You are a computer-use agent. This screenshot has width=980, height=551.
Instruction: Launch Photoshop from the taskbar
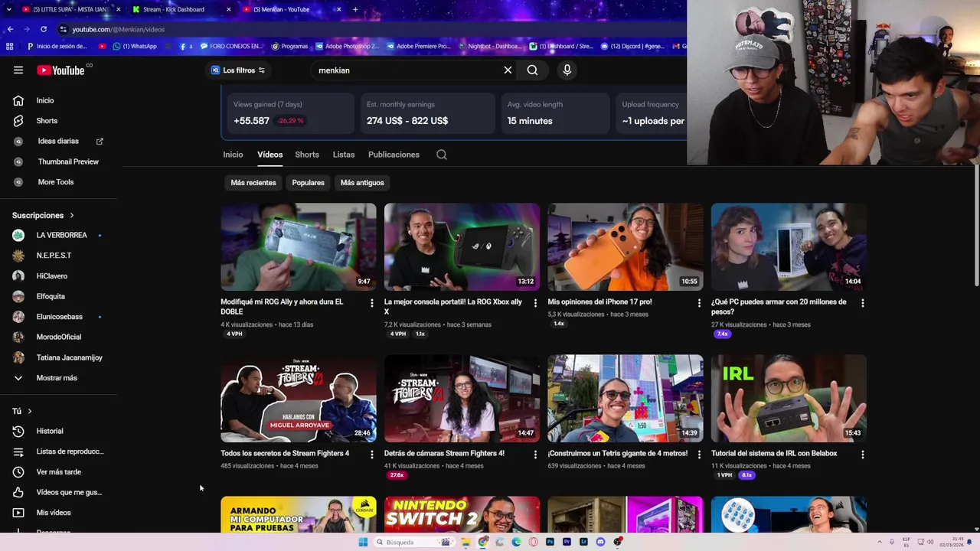click(550, 542)
